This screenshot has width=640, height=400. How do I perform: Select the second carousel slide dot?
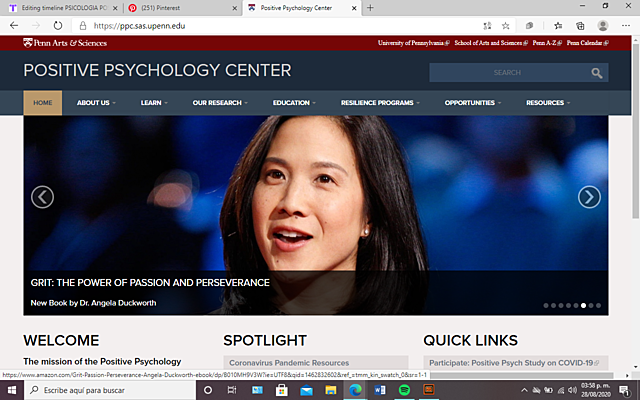553,305
